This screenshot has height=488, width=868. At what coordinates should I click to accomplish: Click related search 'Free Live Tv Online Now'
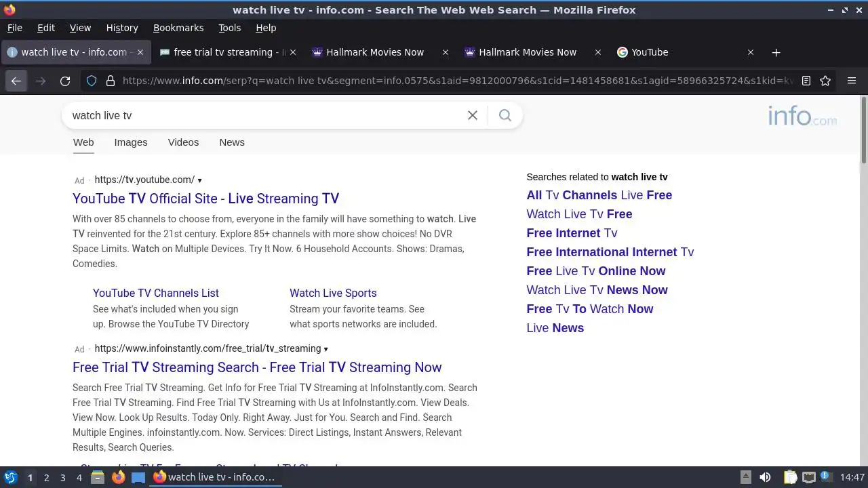click(x=595, y=271)
